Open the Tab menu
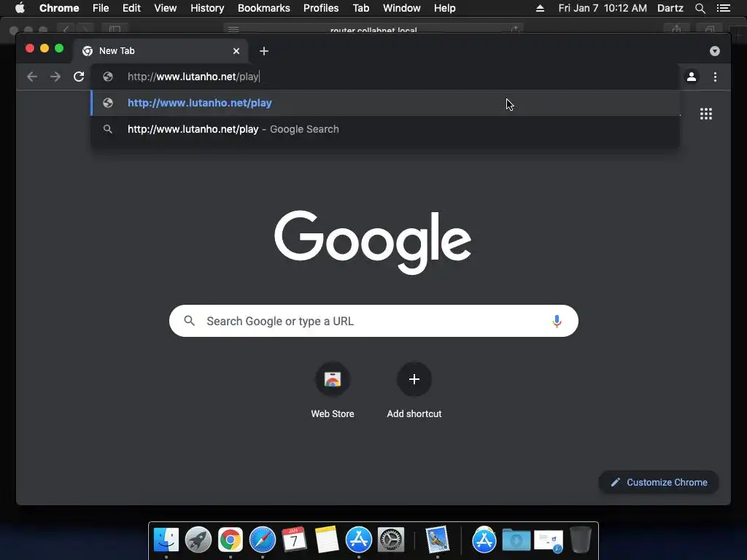The image size is (747, 560). (360, 8)
